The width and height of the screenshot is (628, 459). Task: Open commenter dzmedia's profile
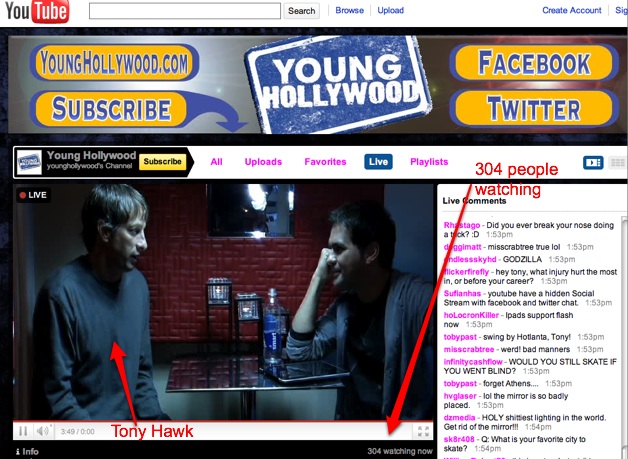coord(459,418)
